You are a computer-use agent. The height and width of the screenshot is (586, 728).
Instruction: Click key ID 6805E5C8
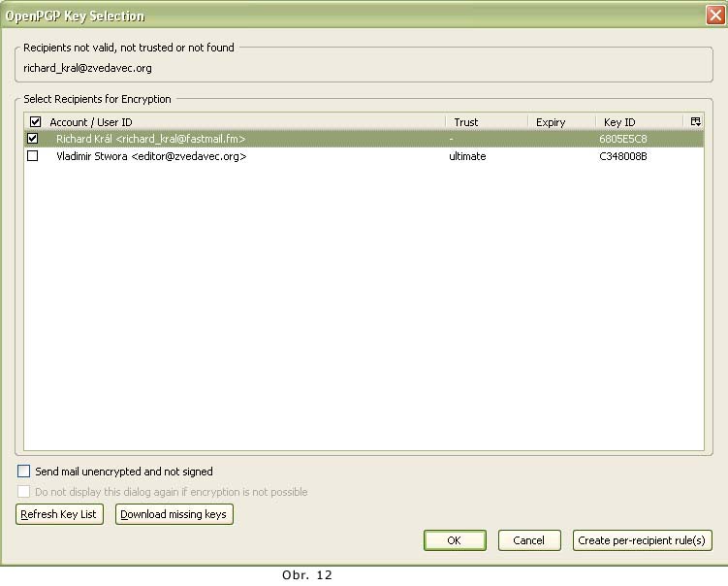[x=622, y=139]
